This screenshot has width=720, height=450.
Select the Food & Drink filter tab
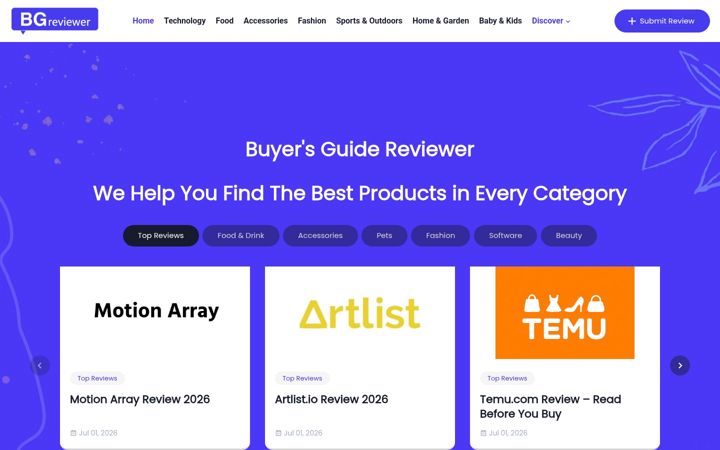241,236
